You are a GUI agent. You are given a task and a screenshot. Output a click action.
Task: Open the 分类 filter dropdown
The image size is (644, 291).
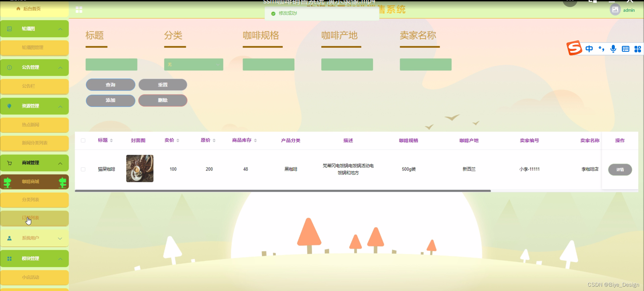(x=194, y=64)
